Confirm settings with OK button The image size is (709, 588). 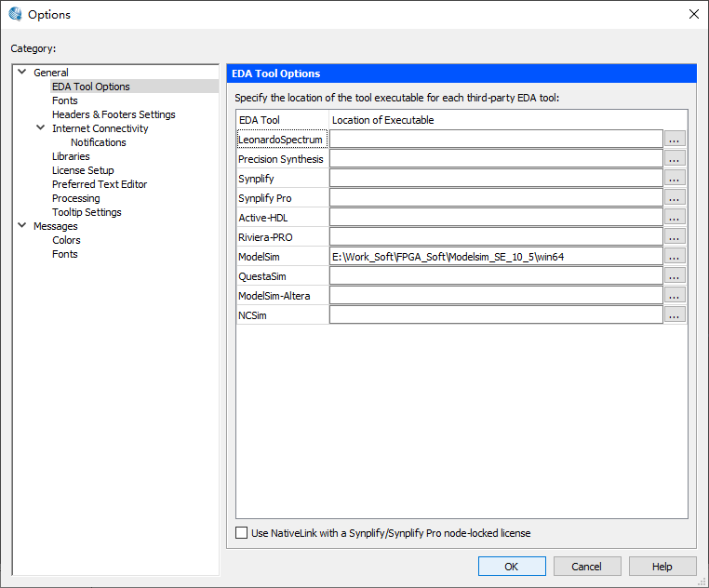[512, 567]
